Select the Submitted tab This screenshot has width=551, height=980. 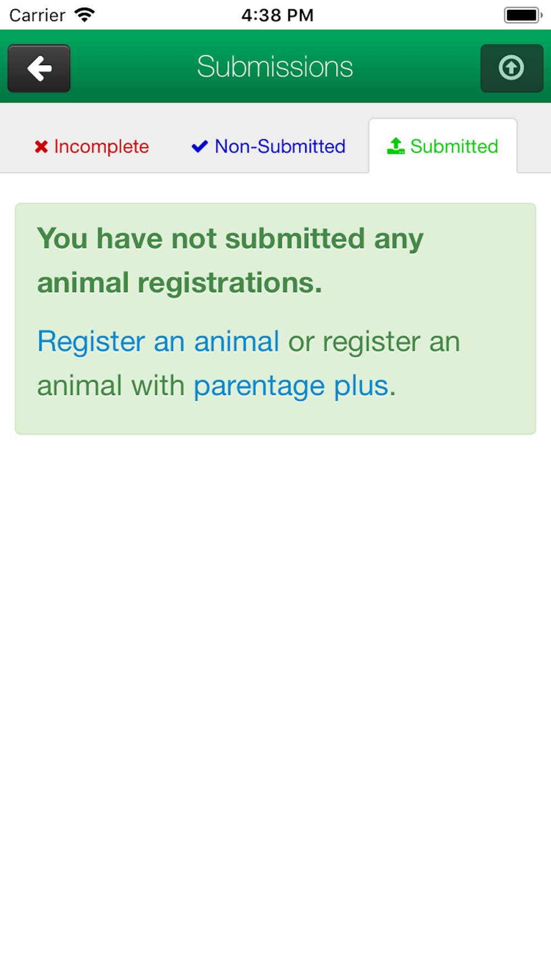pos(443,146)
